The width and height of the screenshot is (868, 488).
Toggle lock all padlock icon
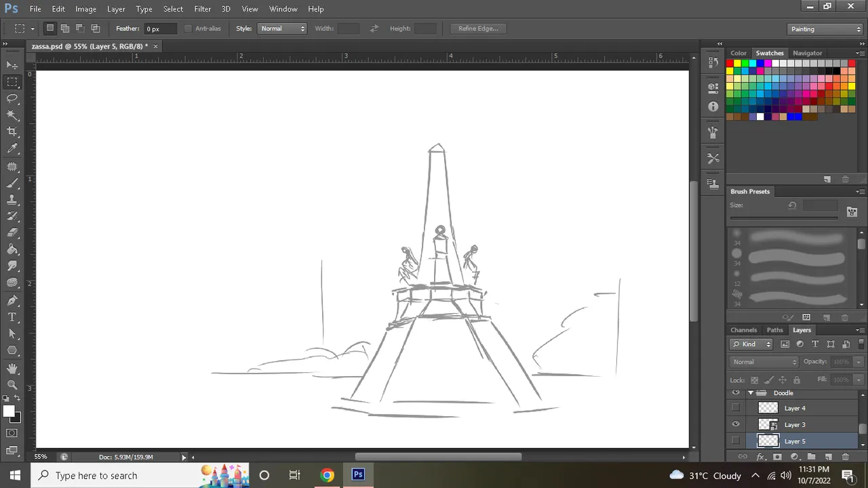pos(797,380)
